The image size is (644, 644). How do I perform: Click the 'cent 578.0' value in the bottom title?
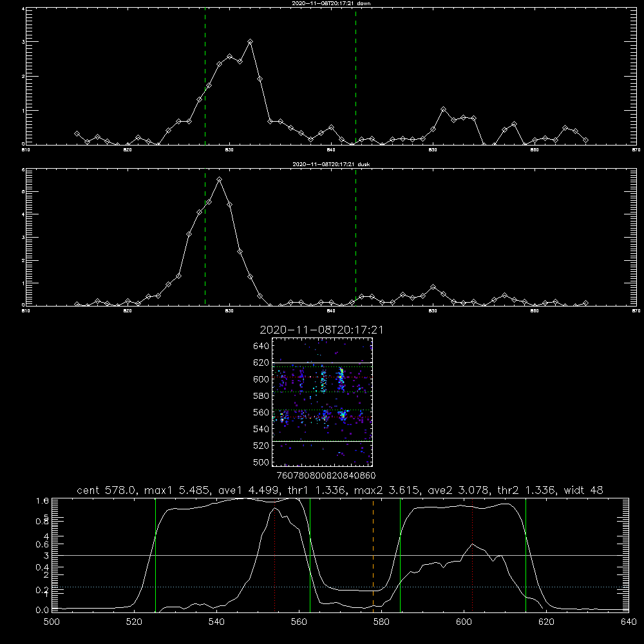tap(108, 490)
